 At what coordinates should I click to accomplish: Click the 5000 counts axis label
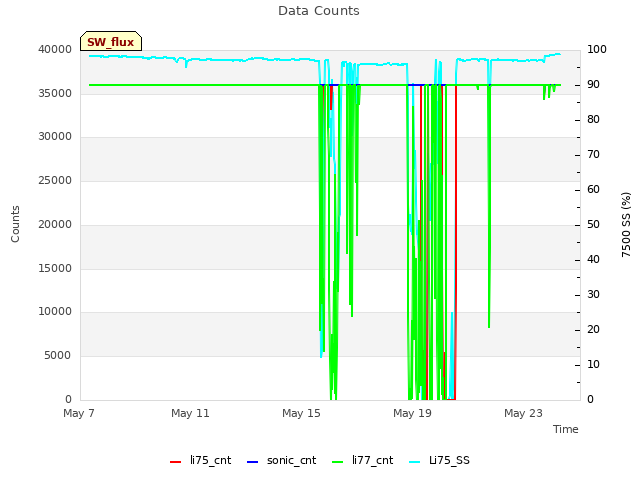point(58,356)
